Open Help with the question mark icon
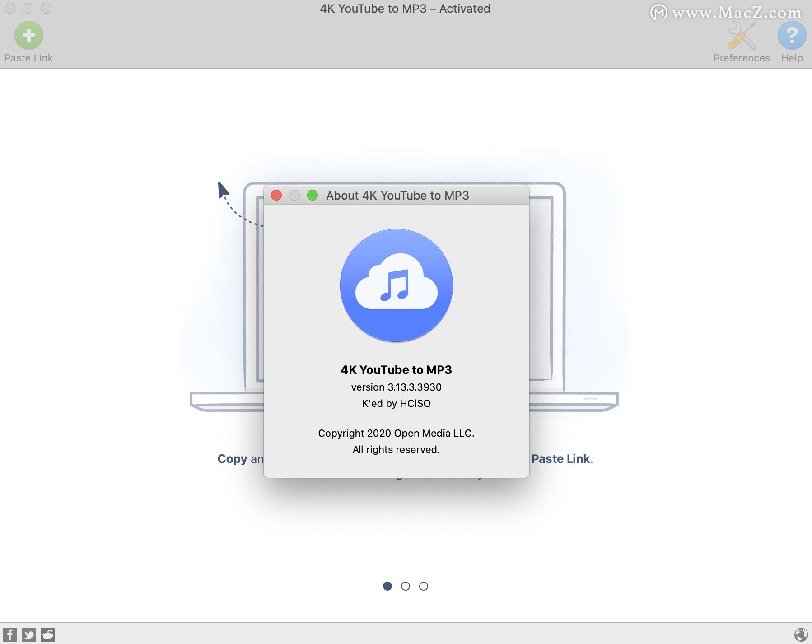The image size is (812, 644). [x=792, y=36]
